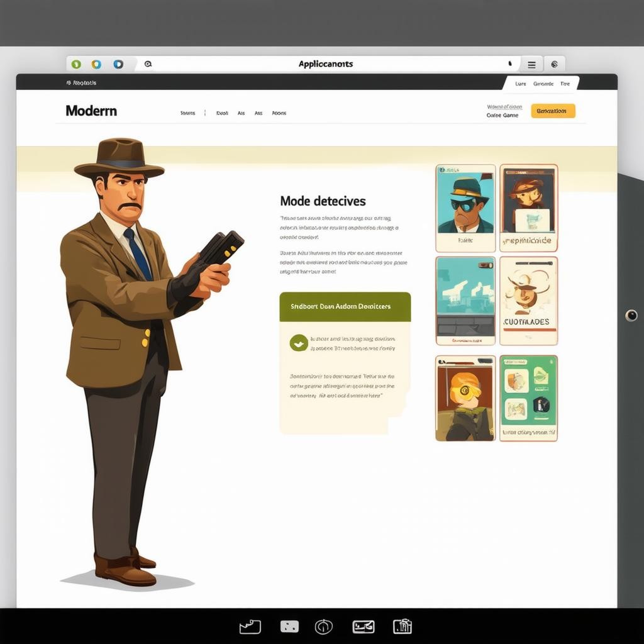Click the dotted card icon in bottom dock
The height and width of the screenshot is (644, 644).
289,626
